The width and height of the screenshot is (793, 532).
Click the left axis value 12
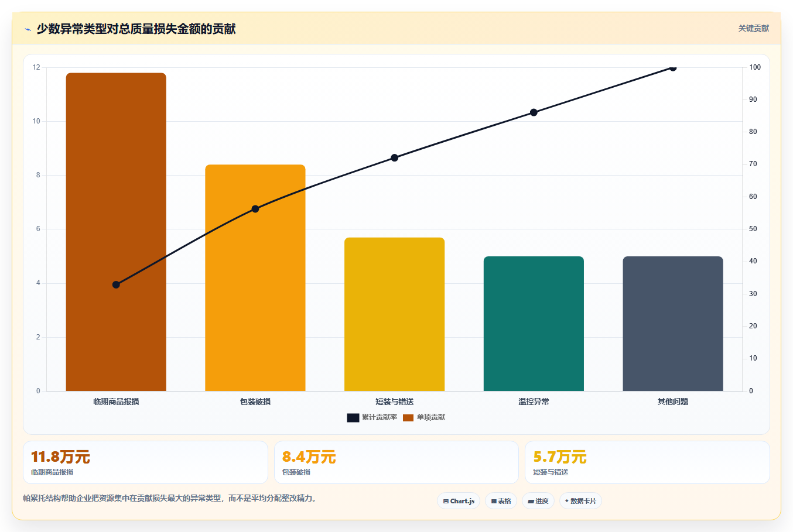[36, 67]
